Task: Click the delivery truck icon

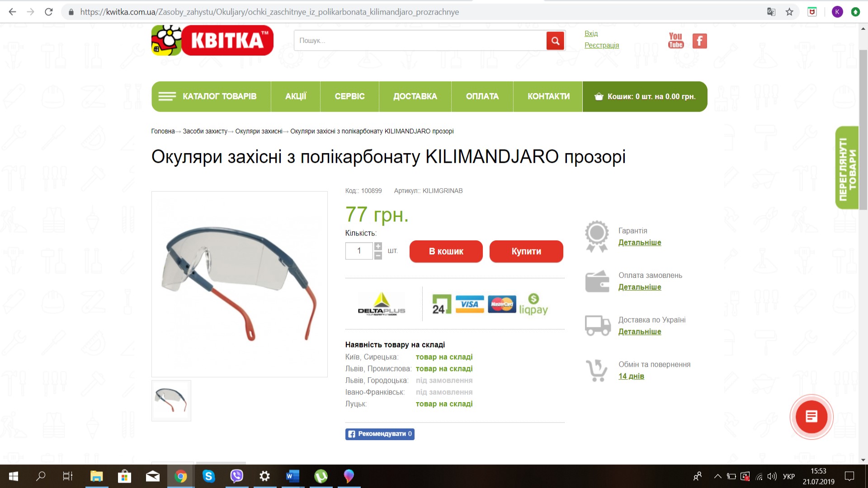Action: coord(598,325)
